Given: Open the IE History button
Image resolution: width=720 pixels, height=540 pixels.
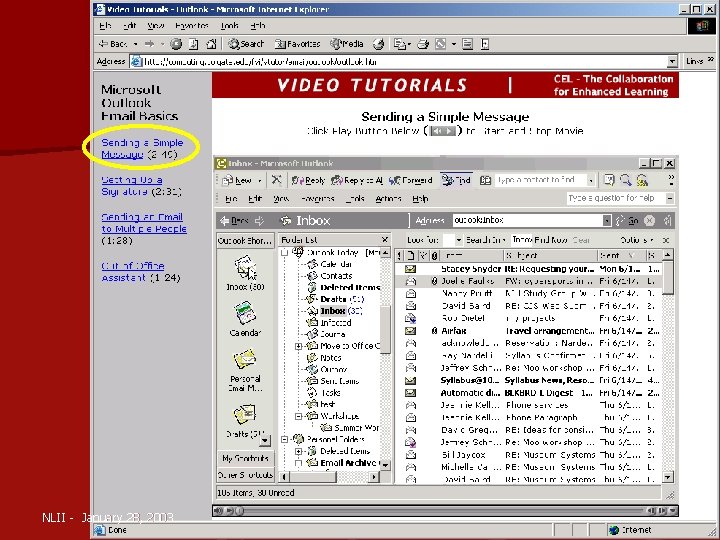Looking at the screenshot, I should pyautogui.click(x=378, y=44).
